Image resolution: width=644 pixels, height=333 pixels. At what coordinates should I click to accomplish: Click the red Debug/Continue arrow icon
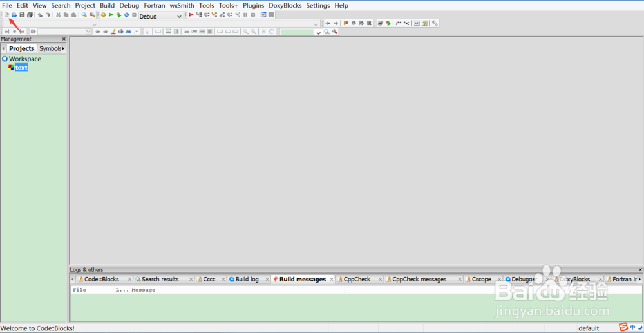click(191, 15)
